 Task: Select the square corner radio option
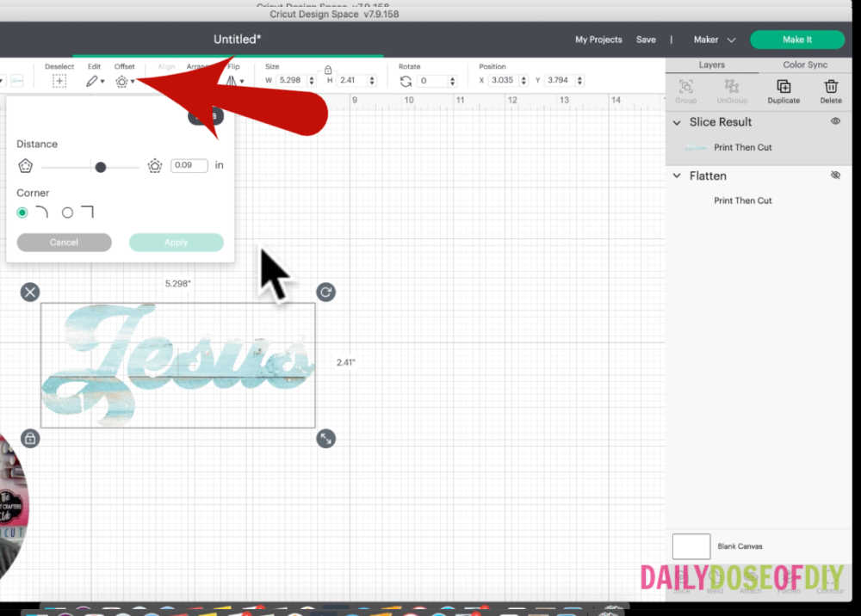(x=67, y=213)
